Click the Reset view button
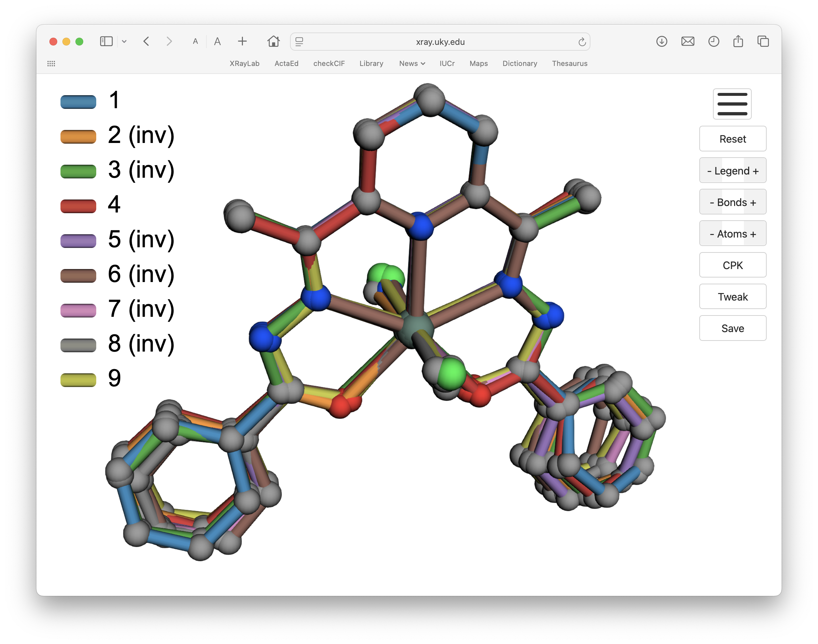 tap(732, 139)
